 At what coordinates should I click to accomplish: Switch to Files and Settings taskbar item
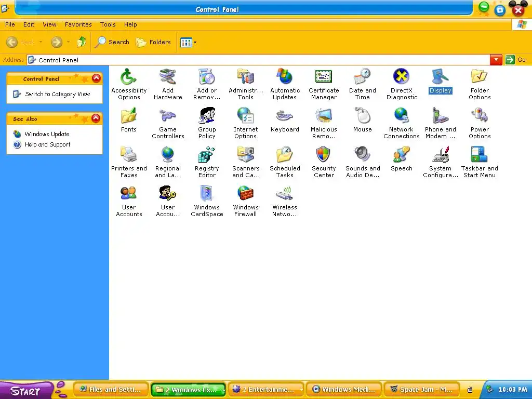click(x=111, y=390)
